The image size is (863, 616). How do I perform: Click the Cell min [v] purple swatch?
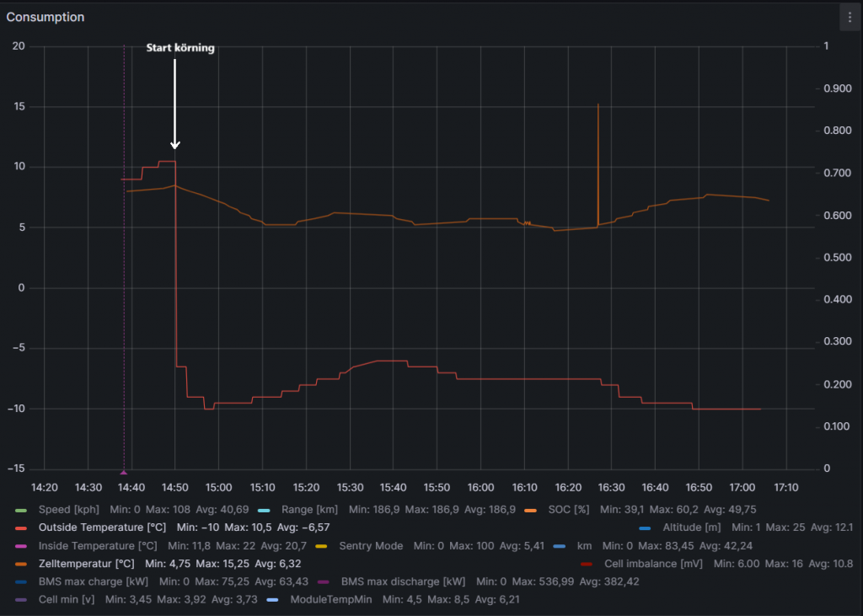[22, 600]
